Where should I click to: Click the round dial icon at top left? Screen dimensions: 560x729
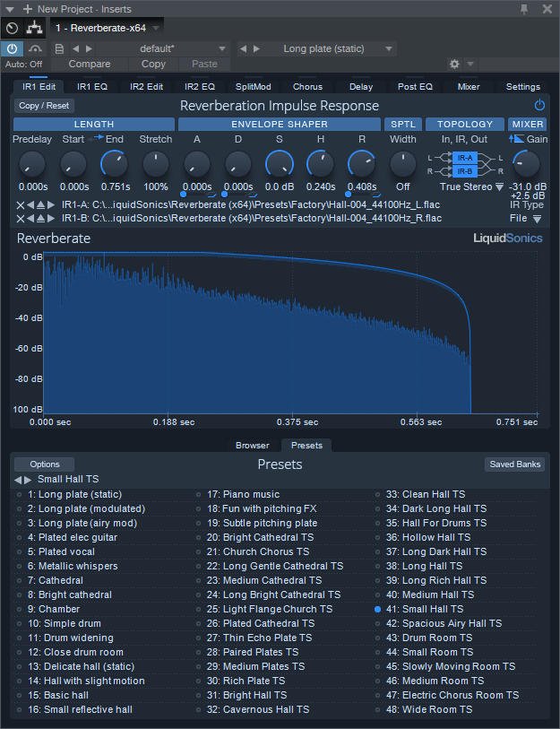12,28
